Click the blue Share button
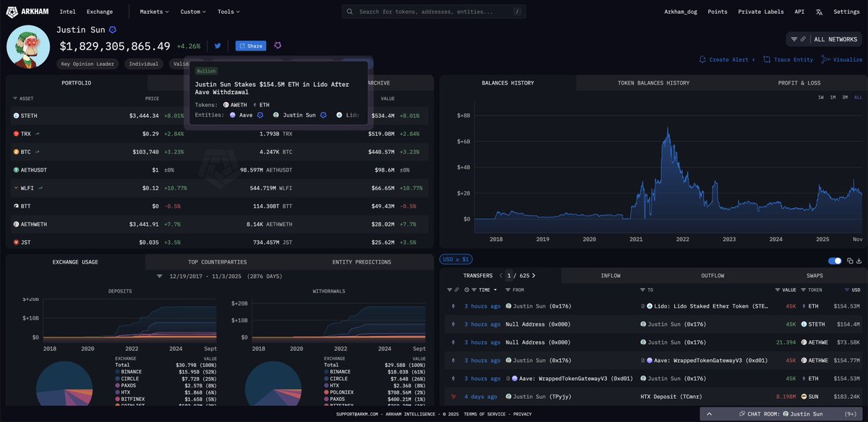The image size is (868, 422). click(x=251, y=46)
